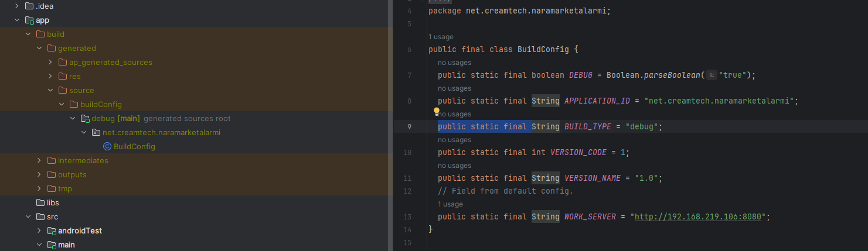Collapse the app module chevron
The image size is (868, 251).
click(17, 20)
